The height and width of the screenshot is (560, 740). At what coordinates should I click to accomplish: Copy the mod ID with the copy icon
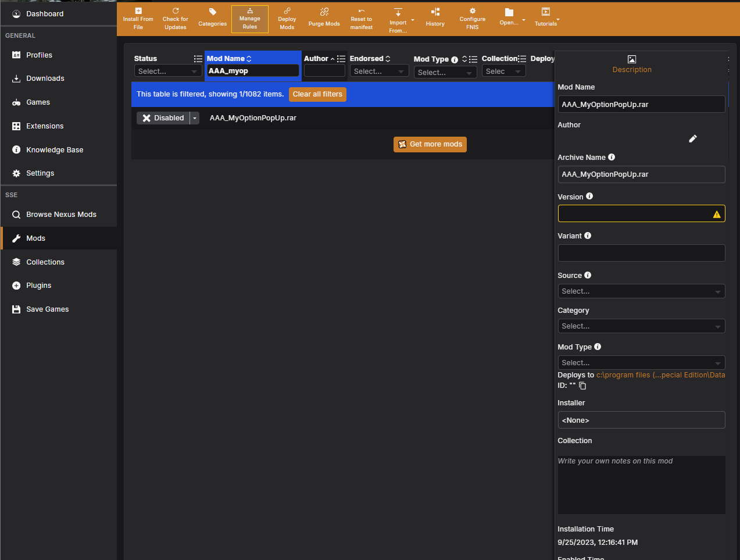[582, 386]
